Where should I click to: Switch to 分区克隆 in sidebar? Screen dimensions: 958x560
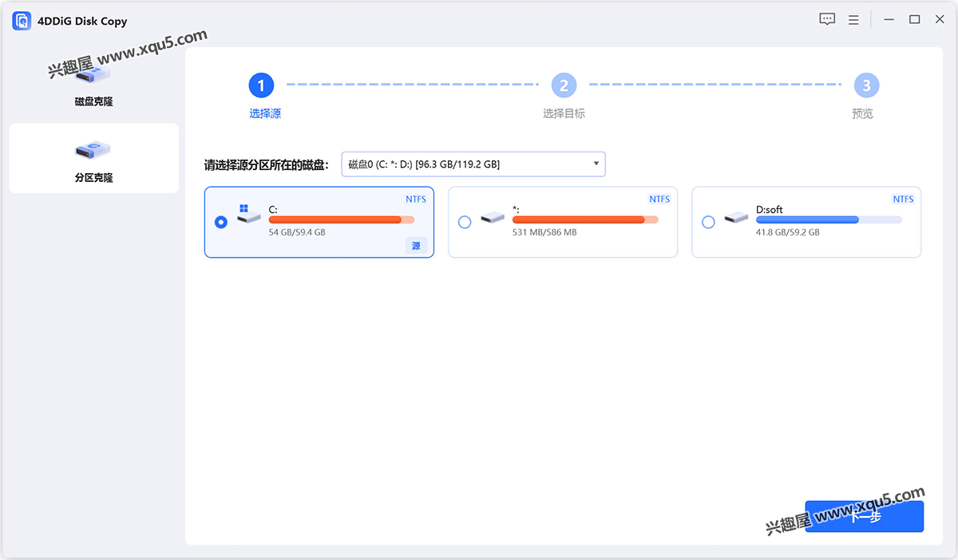[93, 158]
